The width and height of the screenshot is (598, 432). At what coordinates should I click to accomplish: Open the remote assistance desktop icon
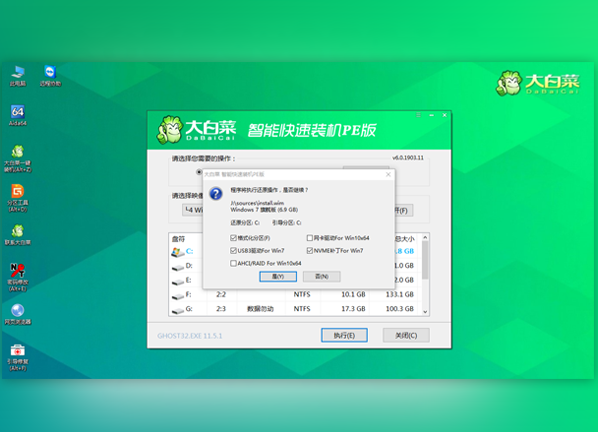[x=50, y=75]
